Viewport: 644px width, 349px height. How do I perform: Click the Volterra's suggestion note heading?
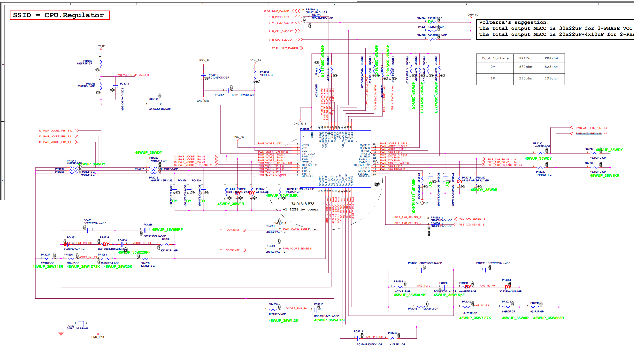pos(514,22)
